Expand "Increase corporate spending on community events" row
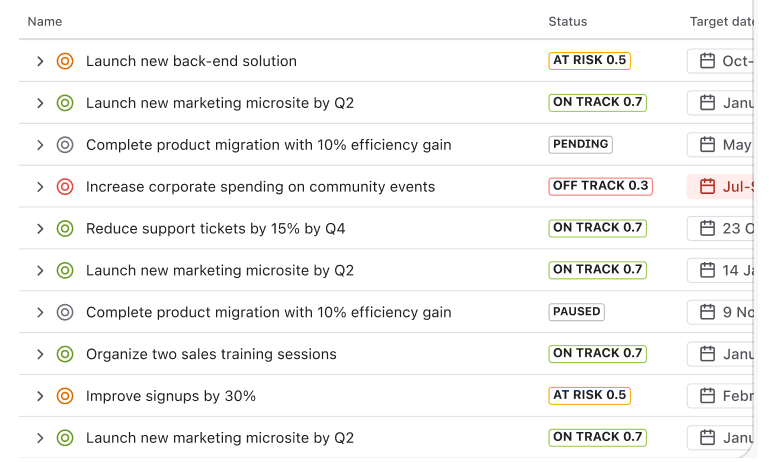 pyautogui.click(x=40, y=187)
